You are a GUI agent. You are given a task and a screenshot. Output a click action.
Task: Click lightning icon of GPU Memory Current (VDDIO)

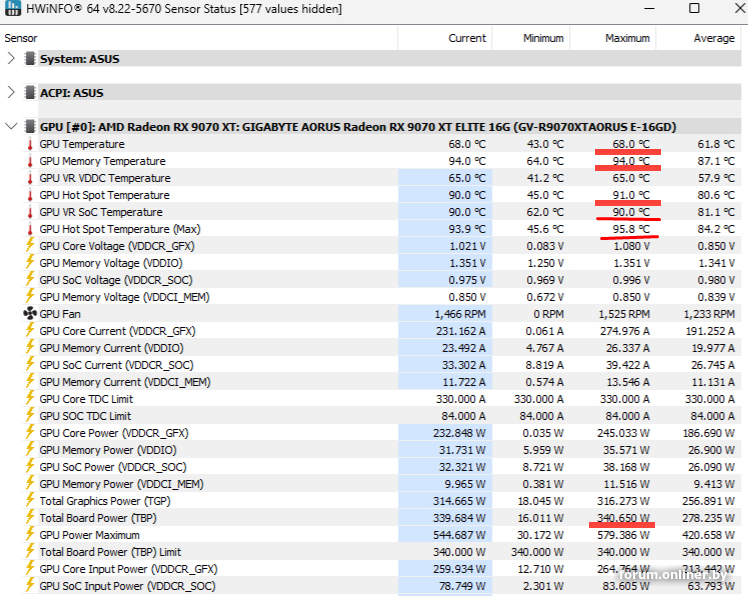point(30,347)
